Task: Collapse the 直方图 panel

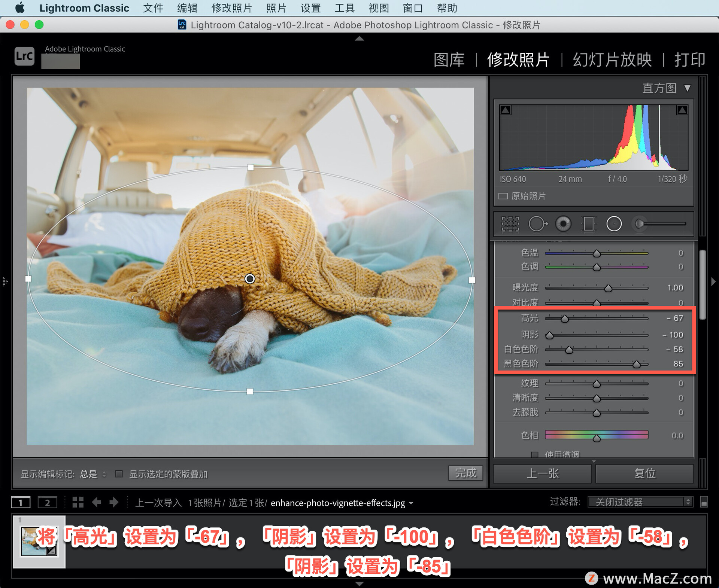Action: coord(687,88)
